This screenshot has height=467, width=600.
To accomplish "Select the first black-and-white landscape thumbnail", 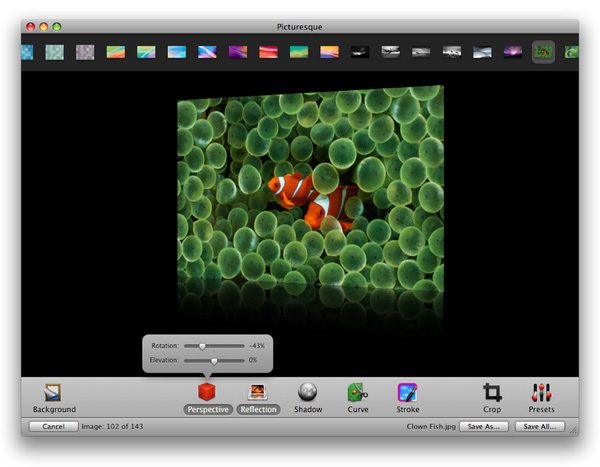I will point(360,52).
